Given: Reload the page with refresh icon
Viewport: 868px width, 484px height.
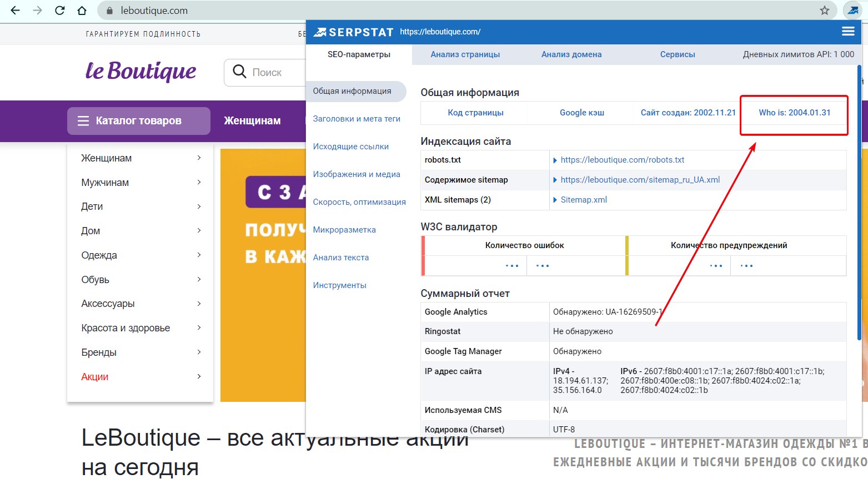Looking at the screenshot, I should (x=60, y=11).
